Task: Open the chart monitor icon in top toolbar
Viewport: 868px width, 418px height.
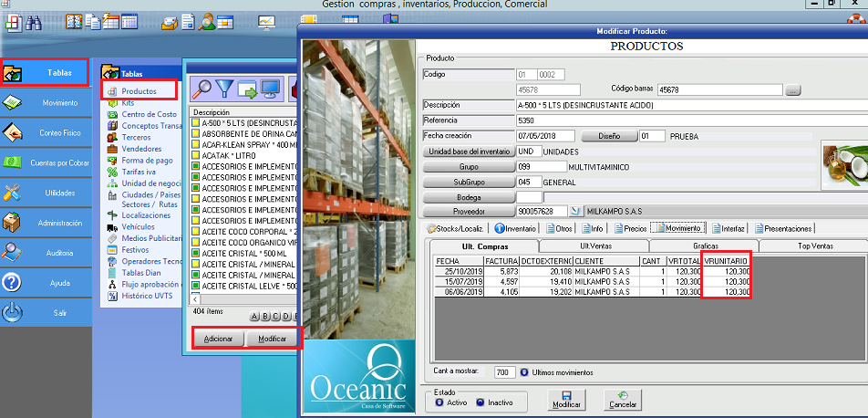Action: (265, 21)
